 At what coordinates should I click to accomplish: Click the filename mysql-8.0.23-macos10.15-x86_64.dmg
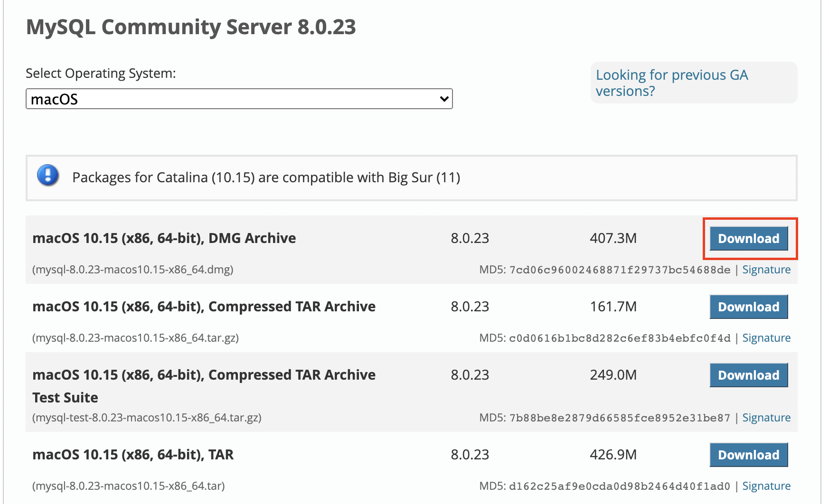132,270
